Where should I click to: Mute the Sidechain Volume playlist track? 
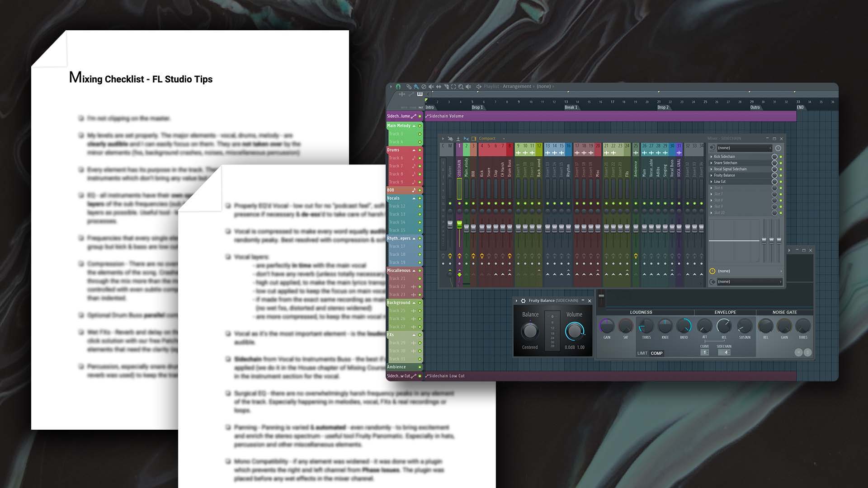point(420,116)
